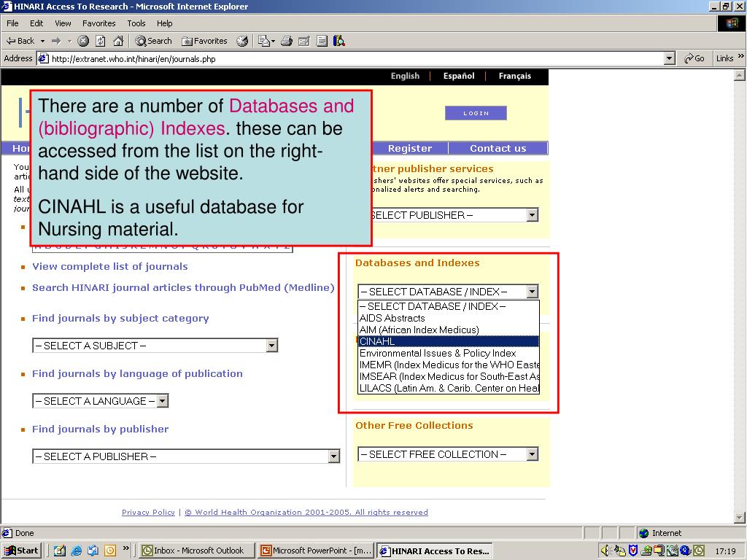Switch the site language to Français

click(514, 76)
